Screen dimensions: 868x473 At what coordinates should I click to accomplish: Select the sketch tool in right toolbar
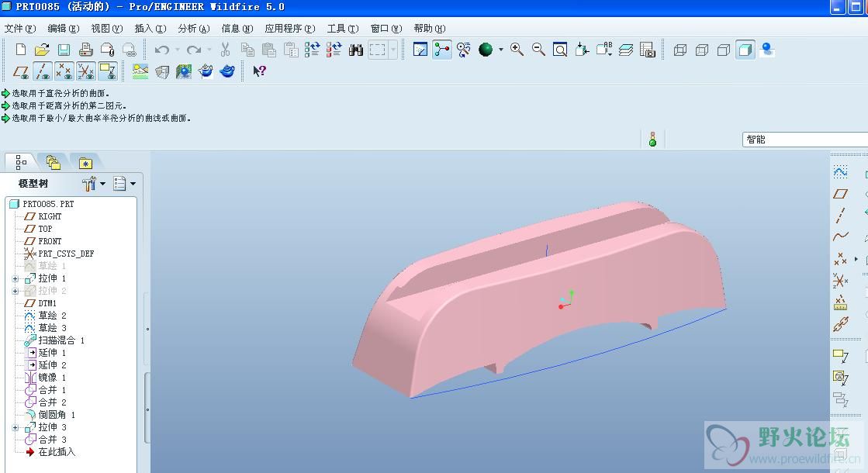840,173
